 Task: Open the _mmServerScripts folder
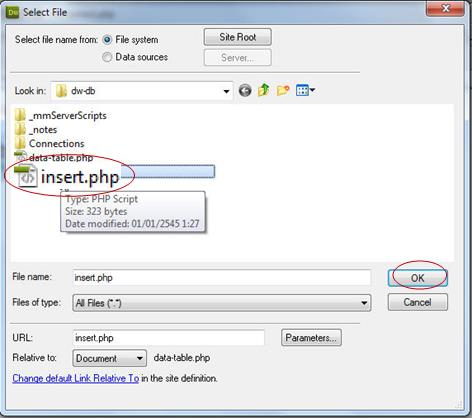[x=61, y=116]
